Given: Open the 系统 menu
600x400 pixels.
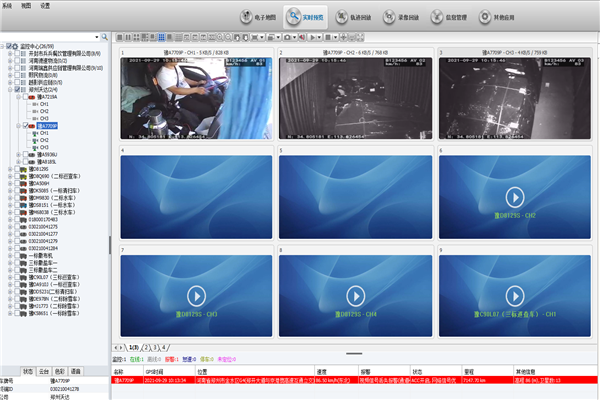Looking at the screenshot, I should [10, 4].
